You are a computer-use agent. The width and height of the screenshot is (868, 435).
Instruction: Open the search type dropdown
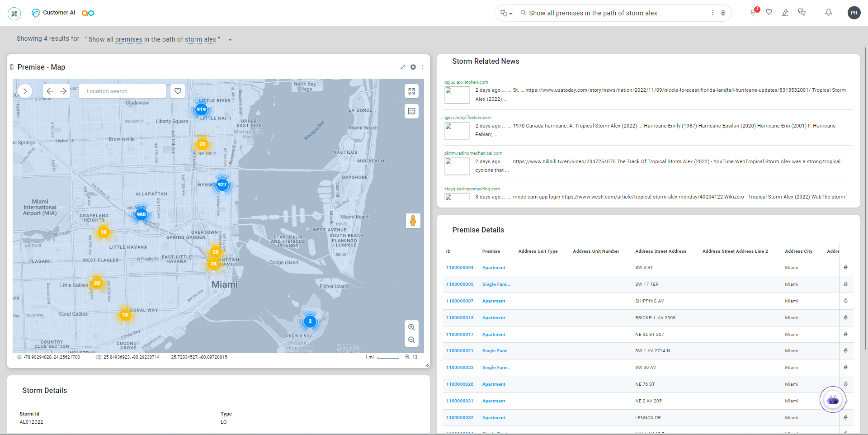506,14
